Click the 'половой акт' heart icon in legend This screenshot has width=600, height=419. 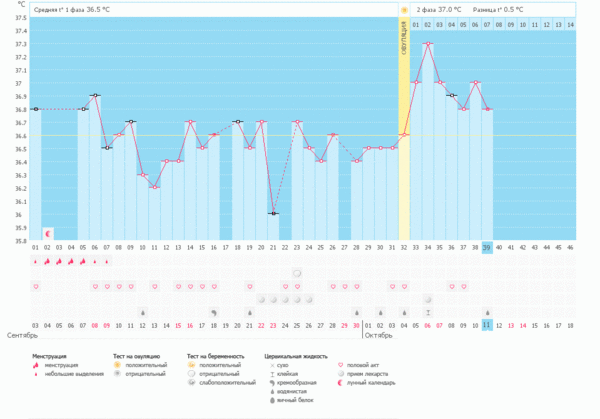click(x=342, y=364)
